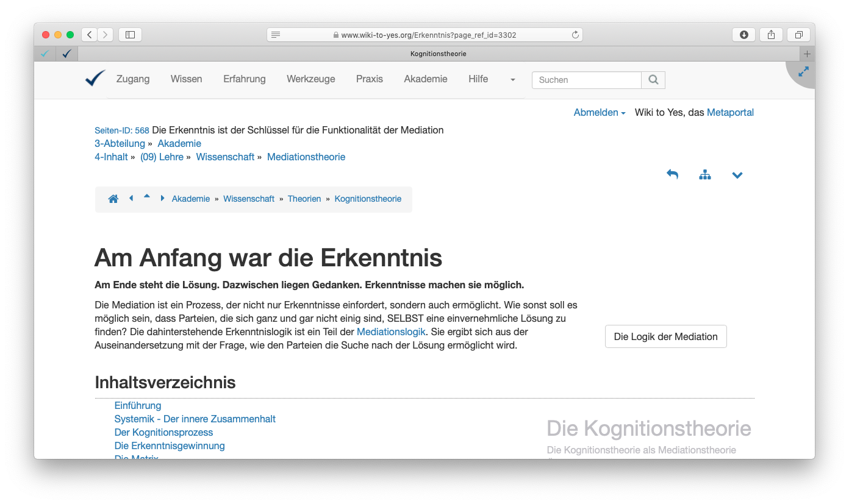Expand the blue chevron down icon

(x=737, y=176)
